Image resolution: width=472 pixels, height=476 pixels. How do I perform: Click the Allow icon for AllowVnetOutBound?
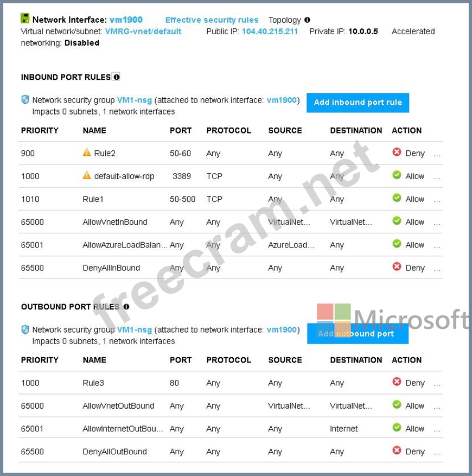click(397, 405)
